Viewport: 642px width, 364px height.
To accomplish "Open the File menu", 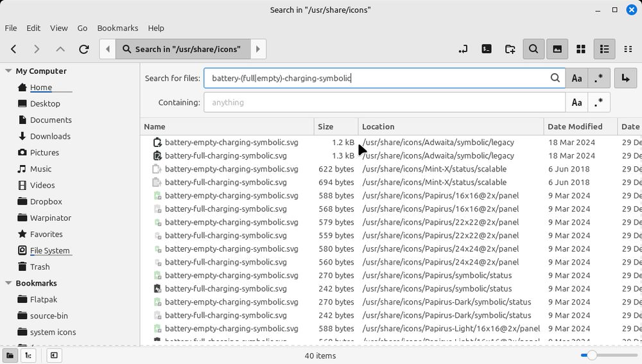I will 11,28.
